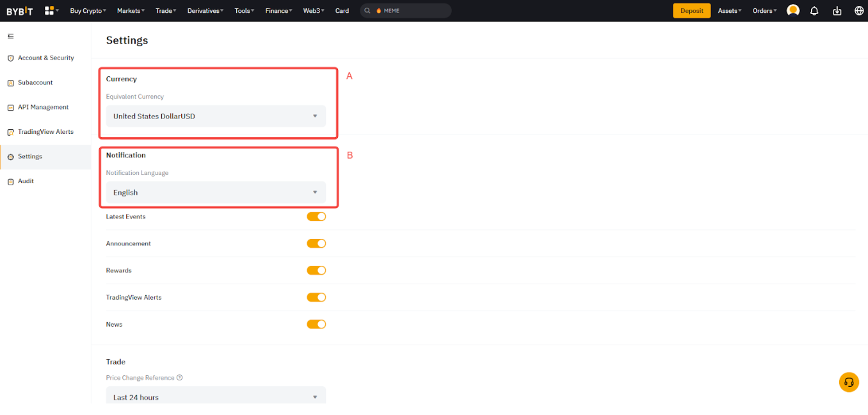Click the Price Change Reference help icon
This screenshot has height=415, width=868.
(x=180, y=378)
